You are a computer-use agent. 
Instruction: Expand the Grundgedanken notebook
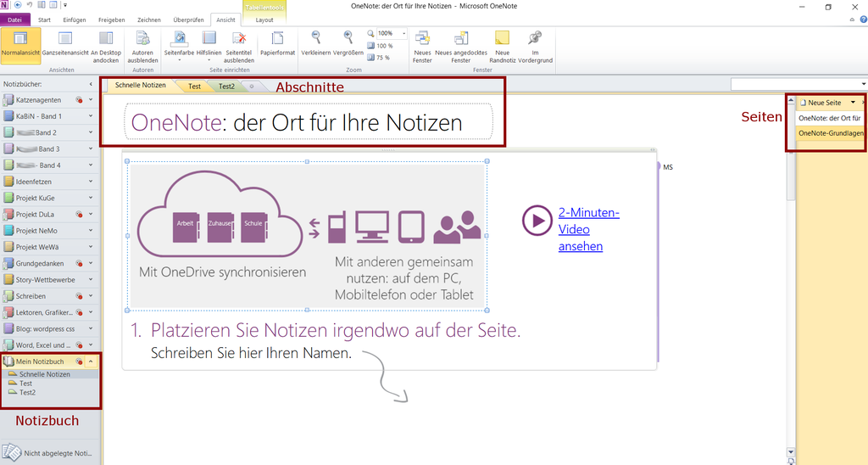tap(91, 263)
